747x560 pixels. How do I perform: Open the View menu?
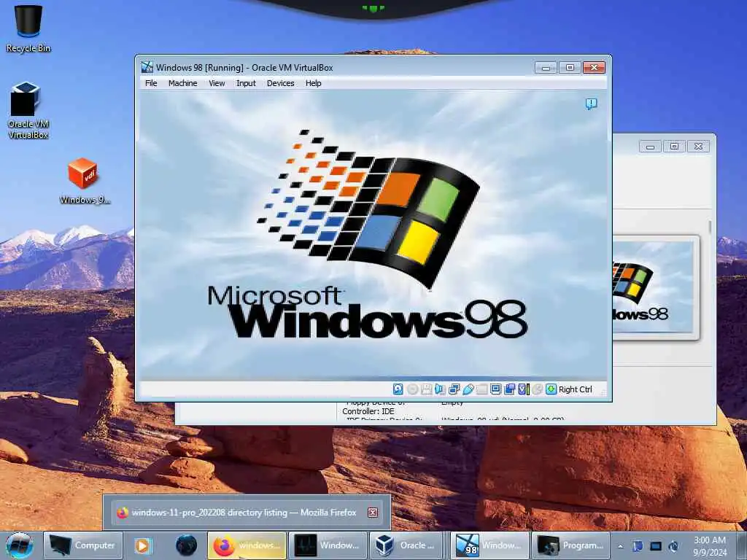216,83
